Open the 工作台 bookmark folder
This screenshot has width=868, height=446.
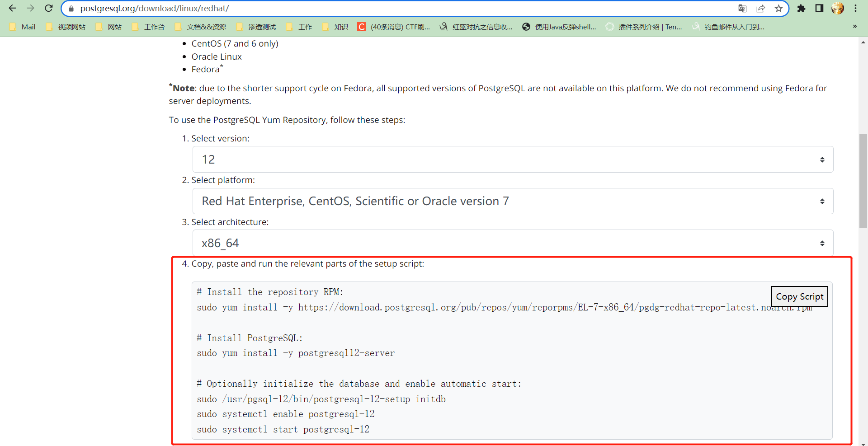point(148,27)
